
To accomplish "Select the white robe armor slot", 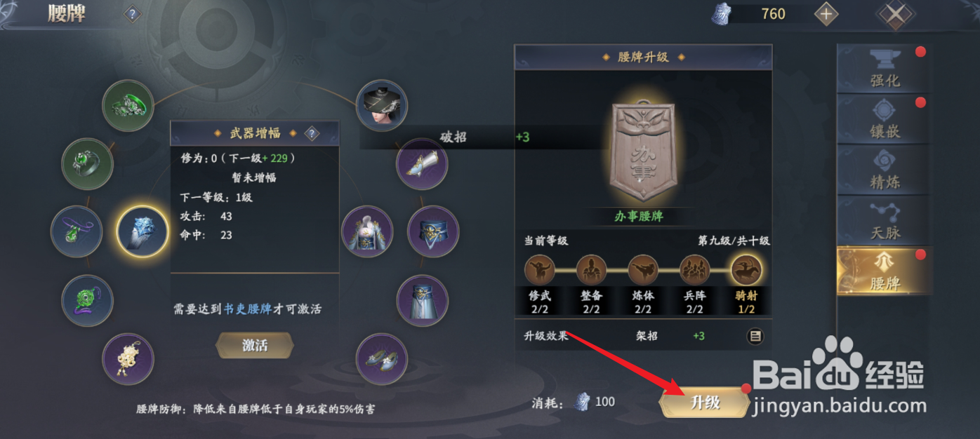I will (367, 232).
